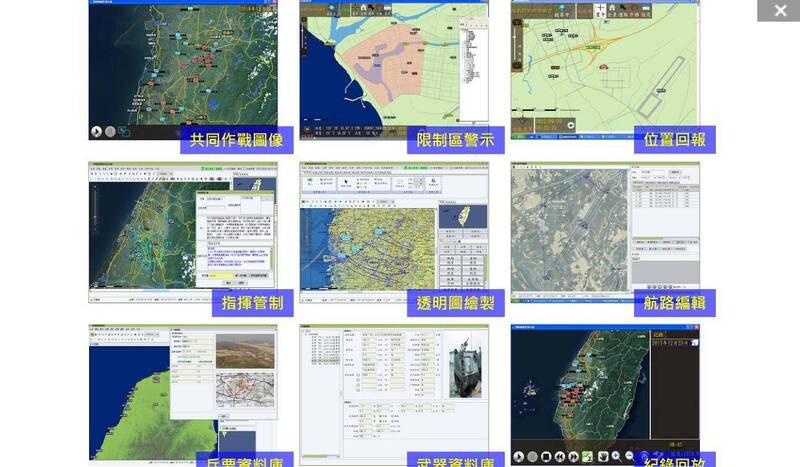Click the stop button in 紀錄回放 screenshot
Image resolution: width=800 pixels, height=467 pixels.
pos(546,457)
